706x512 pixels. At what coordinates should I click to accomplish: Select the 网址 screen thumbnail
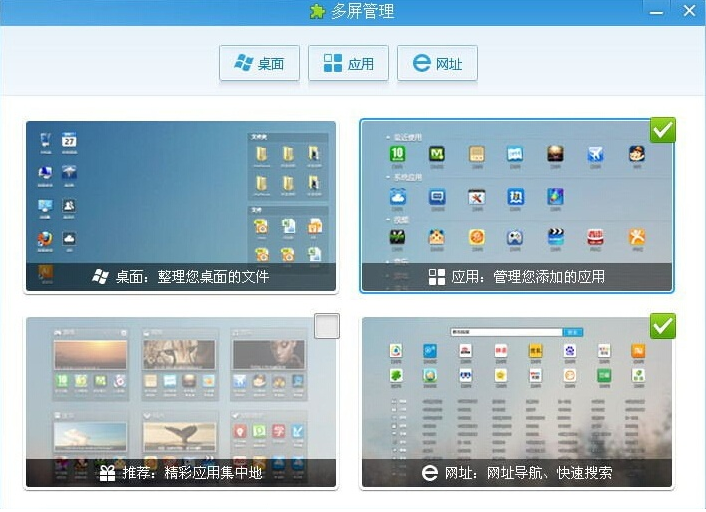tap(517, 402)
